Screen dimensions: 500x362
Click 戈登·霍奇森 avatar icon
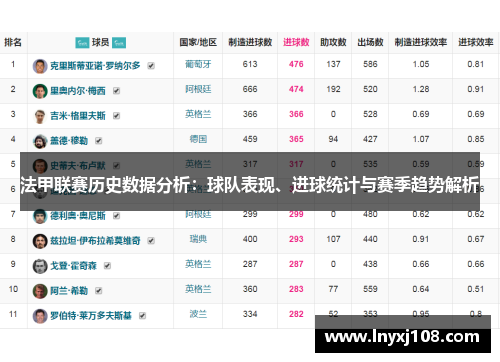click(x=40, y=266)
